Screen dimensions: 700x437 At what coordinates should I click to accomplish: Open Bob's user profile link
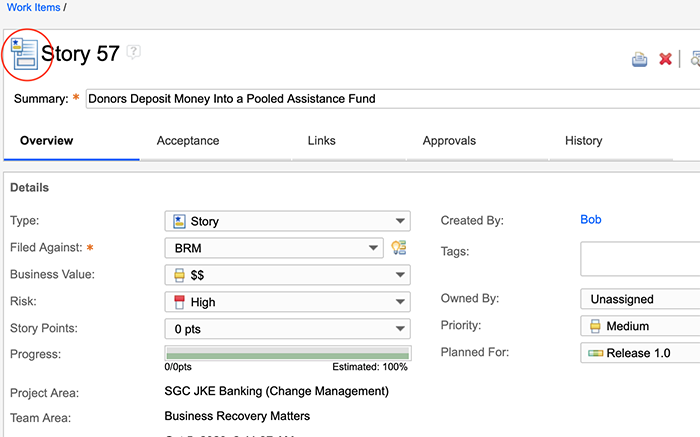(x=591, y=220)
